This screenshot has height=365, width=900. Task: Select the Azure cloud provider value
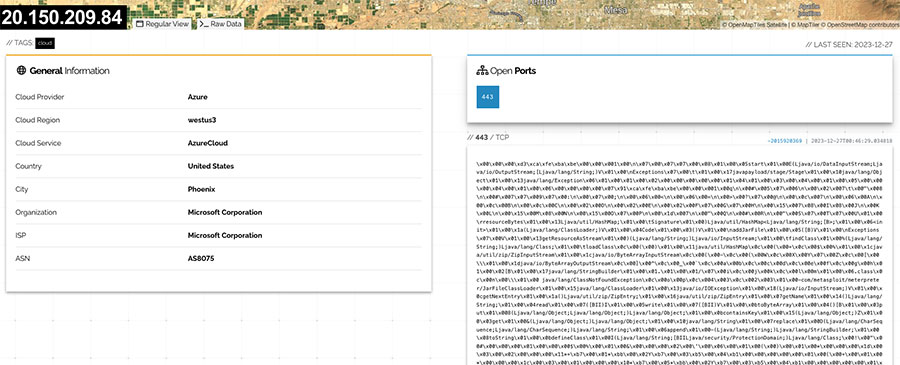tap(197, 97)
